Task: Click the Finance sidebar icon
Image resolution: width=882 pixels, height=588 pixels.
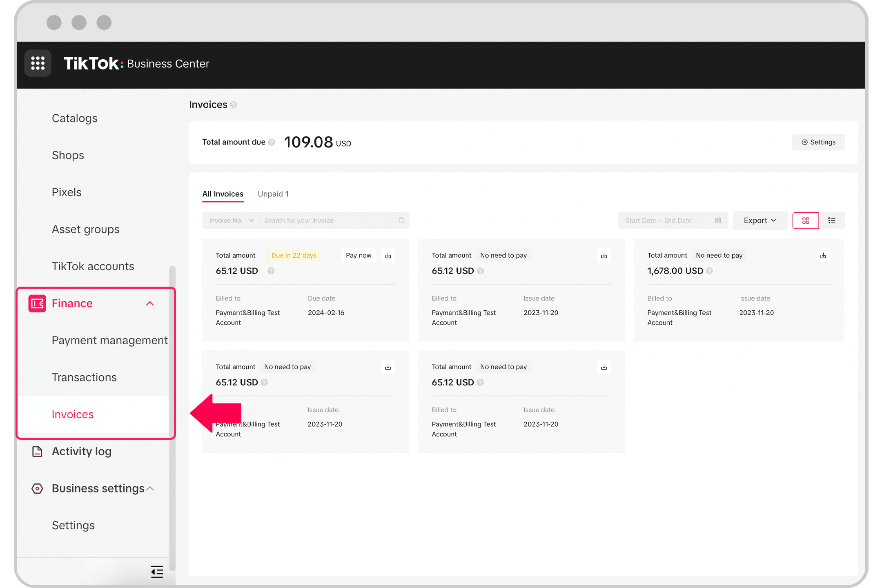Action: (x=38, y=303)
